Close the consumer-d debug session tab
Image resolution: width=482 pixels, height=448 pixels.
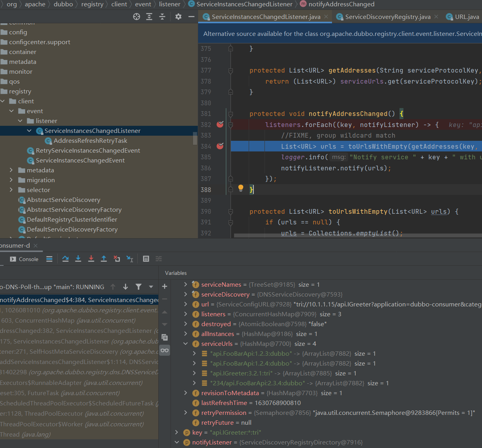36,245
